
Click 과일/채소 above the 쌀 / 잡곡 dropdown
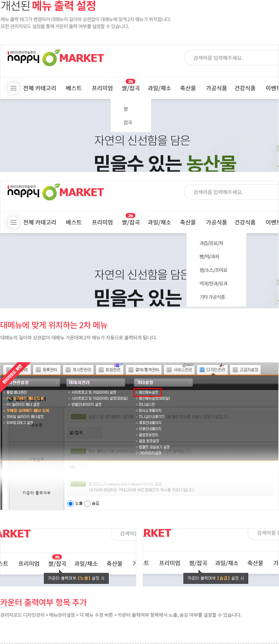coord(159,88)
